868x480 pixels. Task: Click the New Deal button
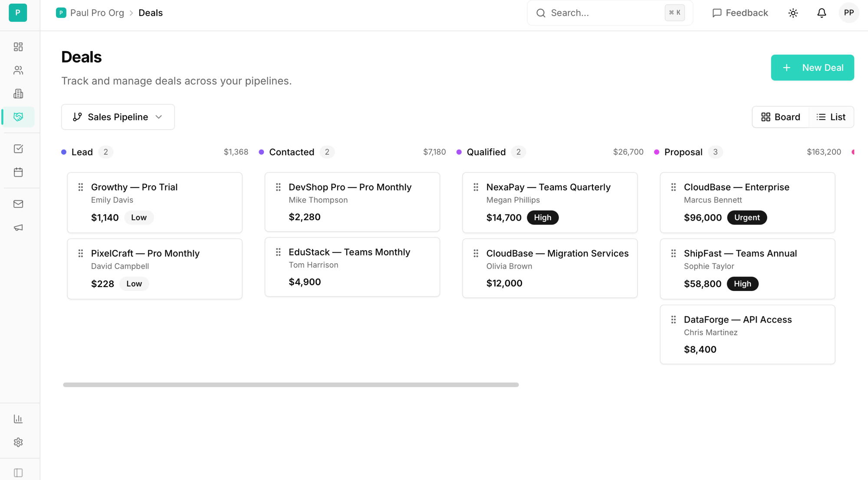812,68
